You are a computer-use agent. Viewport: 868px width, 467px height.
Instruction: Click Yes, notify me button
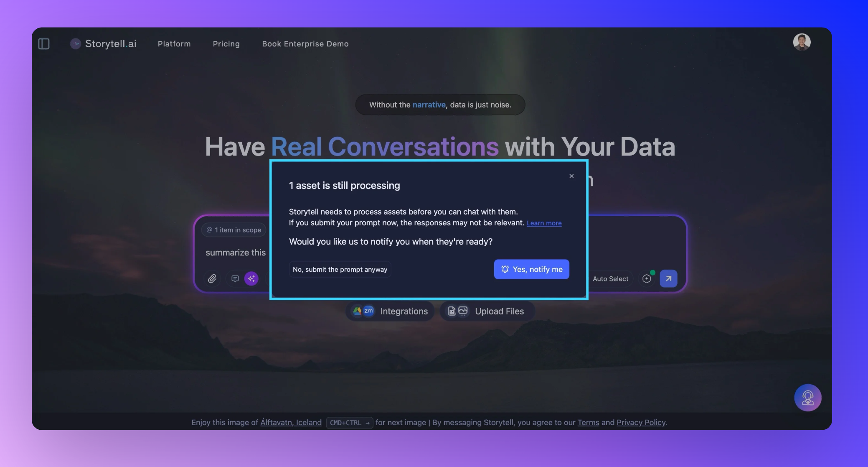[x=531, y=269]
